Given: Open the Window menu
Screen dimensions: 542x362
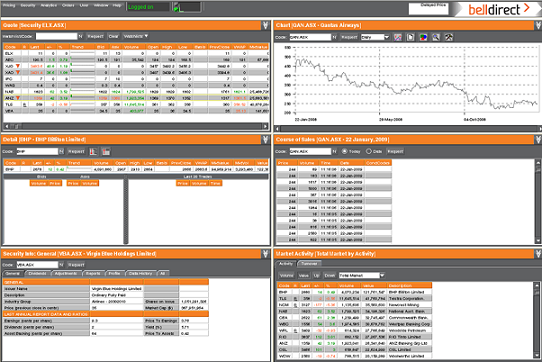Looking at the screenshot, I should (101, 6).
